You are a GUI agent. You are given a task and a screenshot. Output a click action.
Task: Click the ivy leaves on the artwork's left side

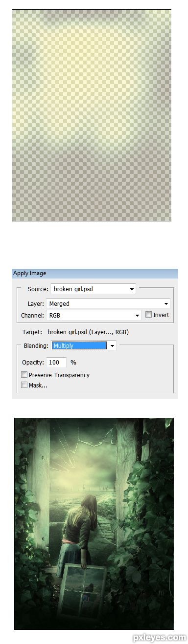coord(32,533)
